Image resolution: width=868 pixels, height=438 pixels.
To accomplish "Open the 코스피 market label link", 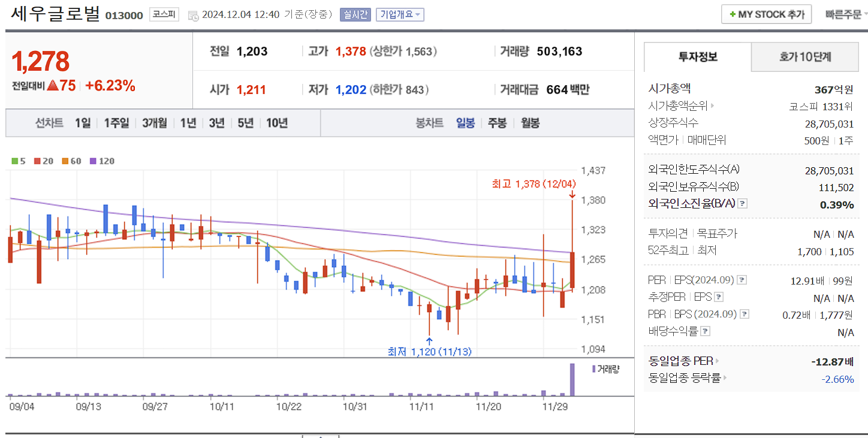I will 164,14.
